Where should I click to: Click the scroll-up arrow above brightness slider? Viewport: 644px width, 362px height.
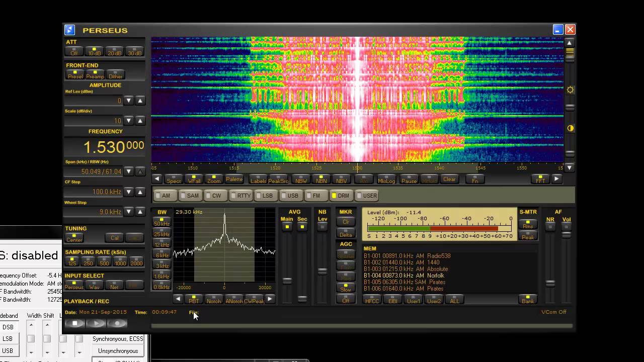coord(570,43)
